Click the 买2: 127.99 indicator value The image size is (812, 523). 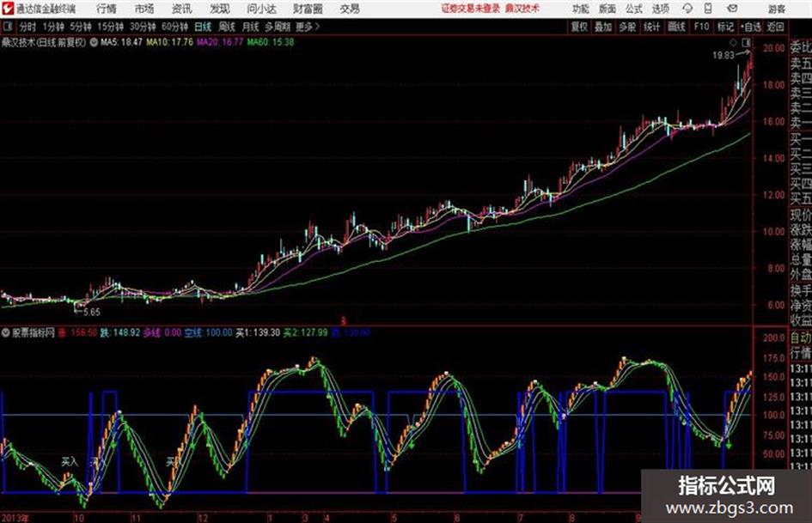306,332
